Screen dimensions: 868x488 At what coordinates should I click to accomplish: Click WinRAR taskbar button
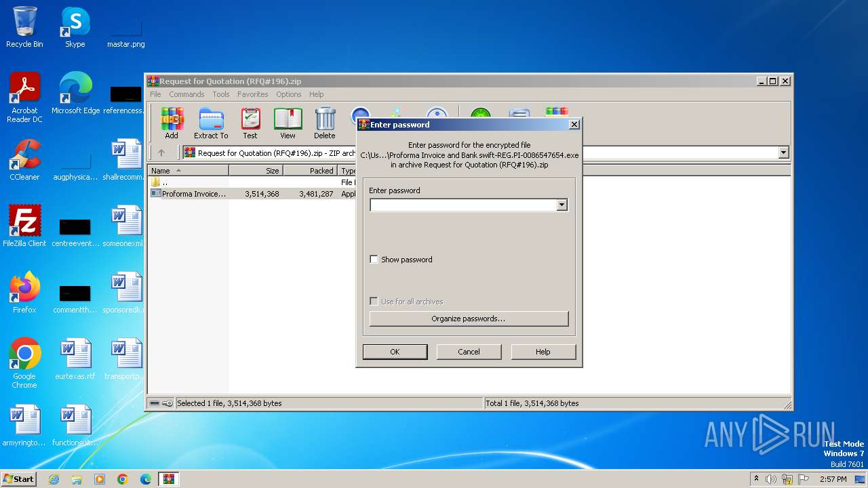click(x=169, y=479)
